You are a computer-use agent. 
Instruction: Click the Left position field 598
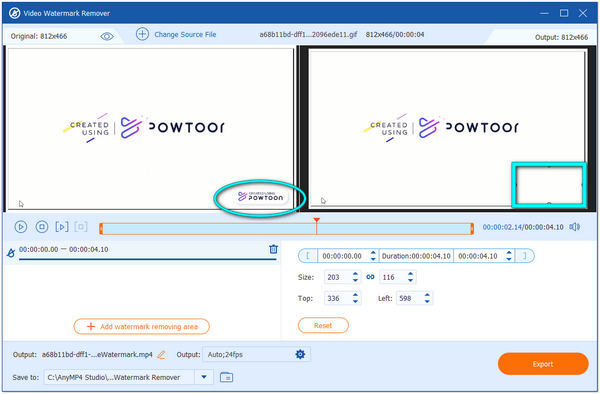[x=409, y=298]
